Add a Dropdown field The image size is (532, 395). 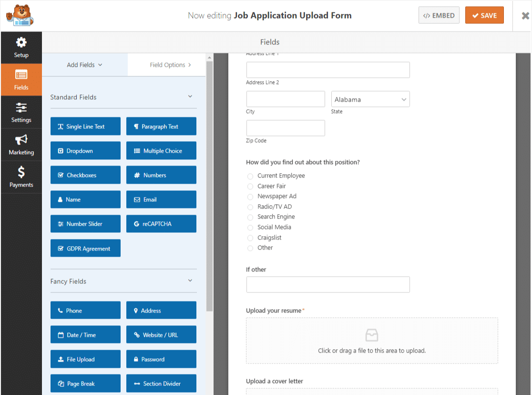pyautogui.click(x=85, y=151)
